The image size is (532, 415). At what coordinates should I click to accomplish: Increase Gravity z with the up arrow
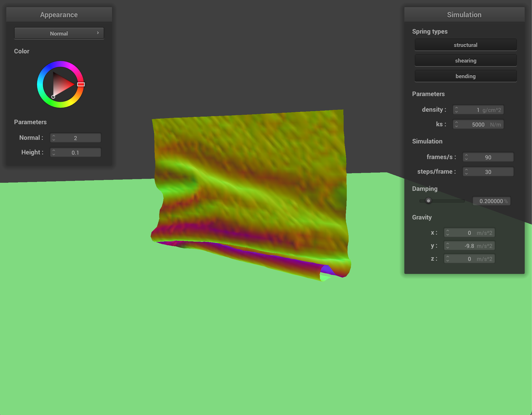[x=448, y=256]
